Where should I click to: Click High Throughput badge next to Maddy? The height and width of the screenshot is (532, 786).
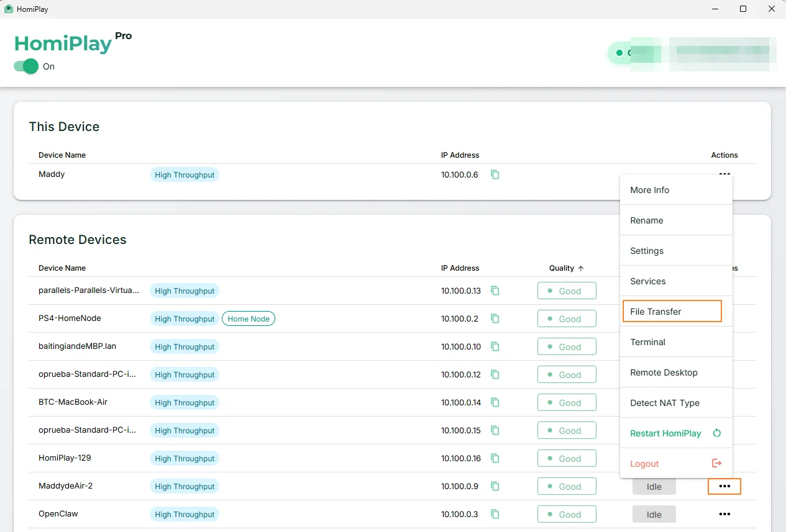185,175
